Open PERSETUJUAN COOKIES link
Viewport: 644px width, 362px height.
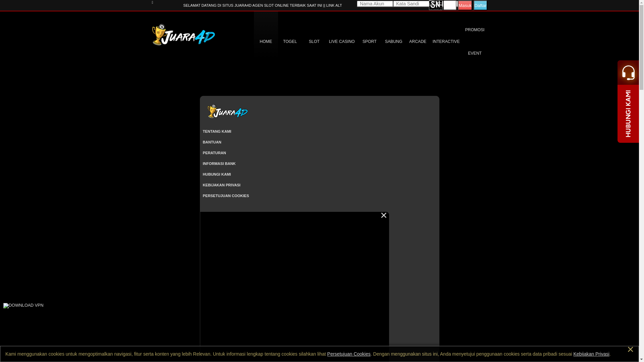[226, 196]
